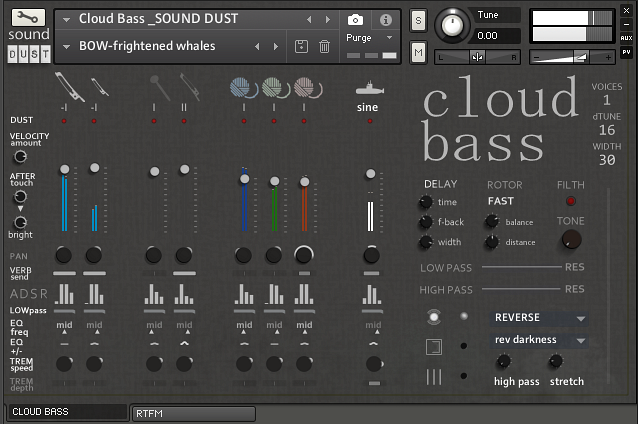Screen dimensions: 638x424
Task: Toggle DUST LED for large bow channel
Action: 64,121
